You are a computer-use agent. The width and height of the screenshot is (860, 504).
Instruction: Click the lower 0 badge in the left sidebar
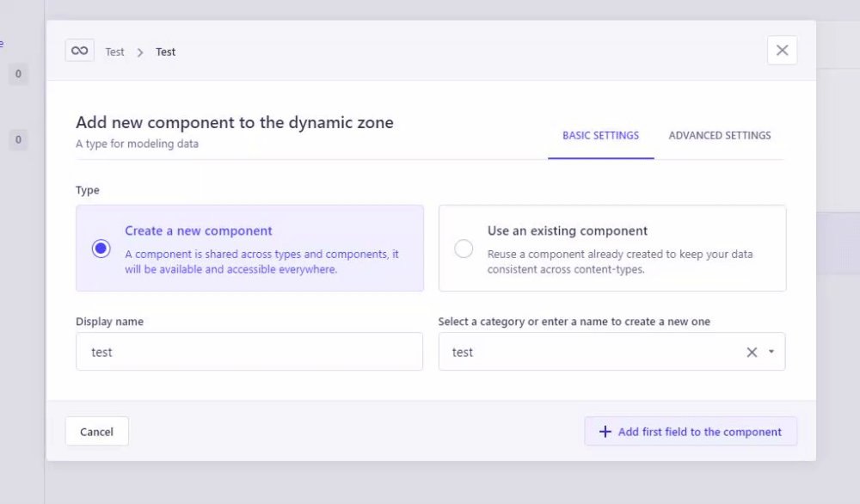point(18,139)
